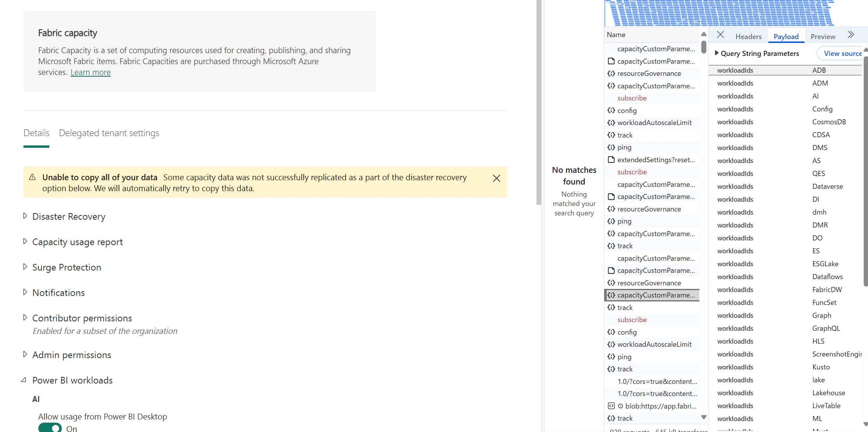Click Learn more link
868x432 pixels.
click(x=90, y=72)
